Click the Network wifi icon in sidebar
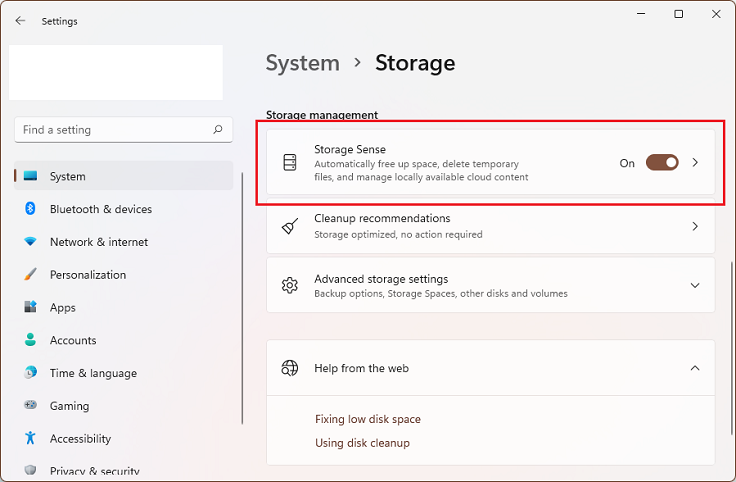This screenshot has height=482, width=736. pyautogui.click(x=31, y=242)
